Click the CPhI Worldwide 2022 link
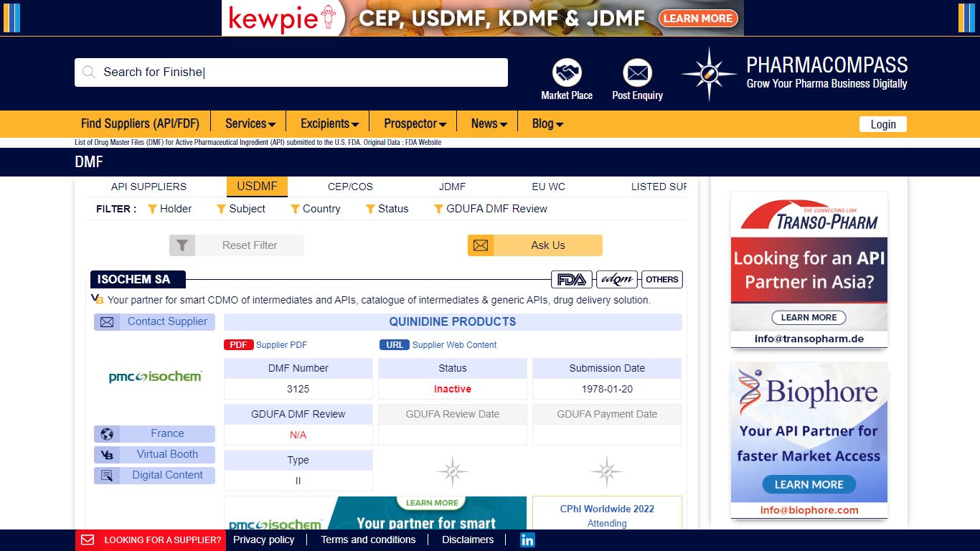This screenshot has width=980, height=551. (607, 509)
